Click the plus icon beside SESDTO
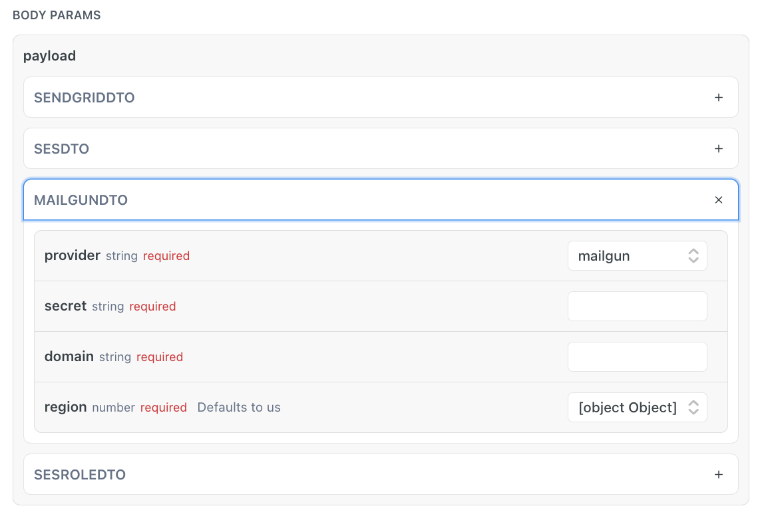Image resolution: width=764 pixels, height=532 pixels. [718, 149]
